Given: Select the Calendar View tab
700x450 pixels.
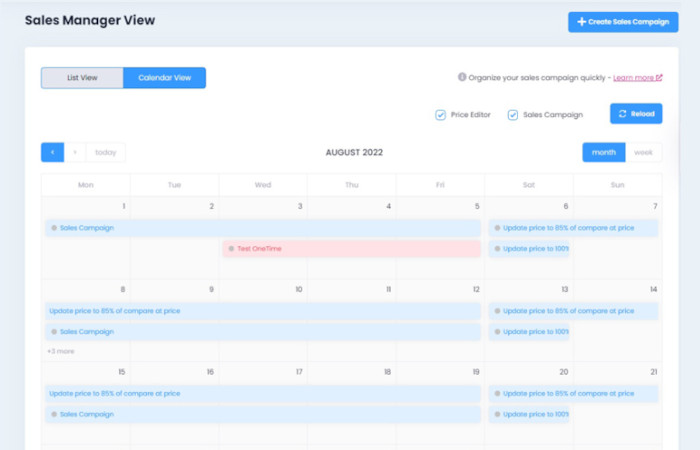Looking at the screenshot, I should pos(164,78).
